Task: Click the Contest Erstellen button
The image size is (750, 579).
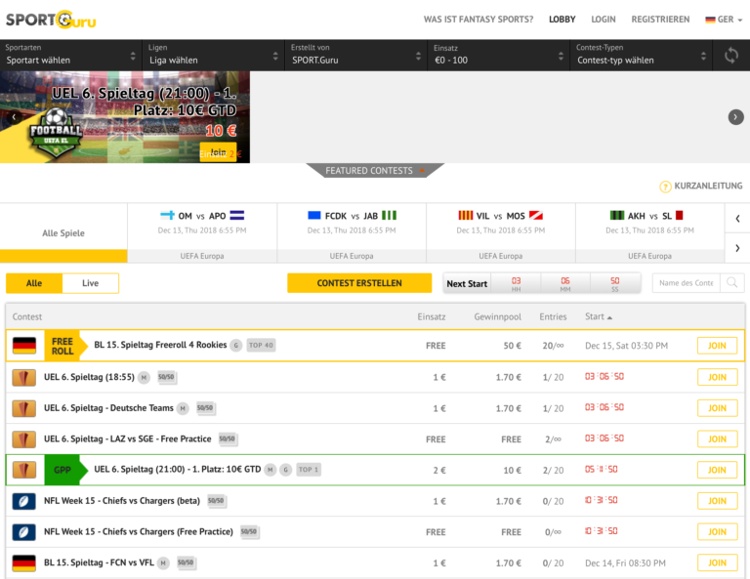Action: click(359, 283)
